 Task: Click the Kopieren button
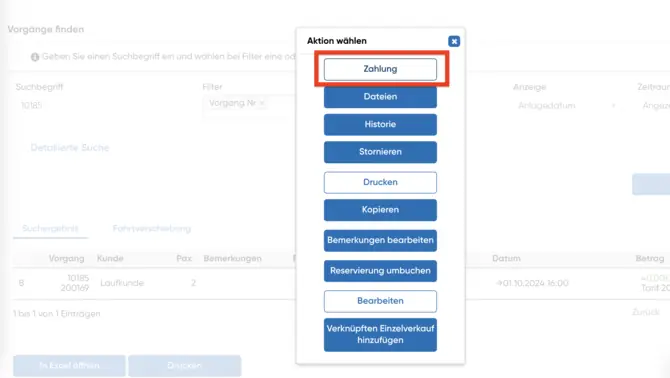(380, 210)
